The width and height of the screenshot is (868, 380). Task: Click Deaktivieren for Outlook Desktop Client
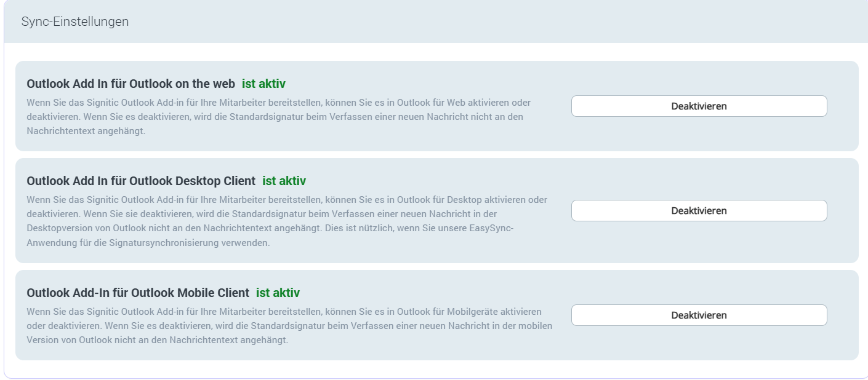coord(699,210)
